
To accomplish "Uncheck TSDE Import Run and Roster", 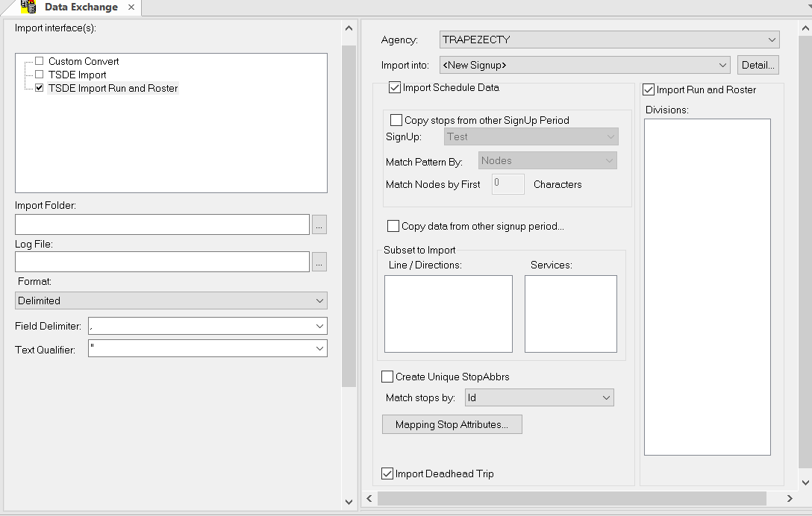I will pos(40,87).
